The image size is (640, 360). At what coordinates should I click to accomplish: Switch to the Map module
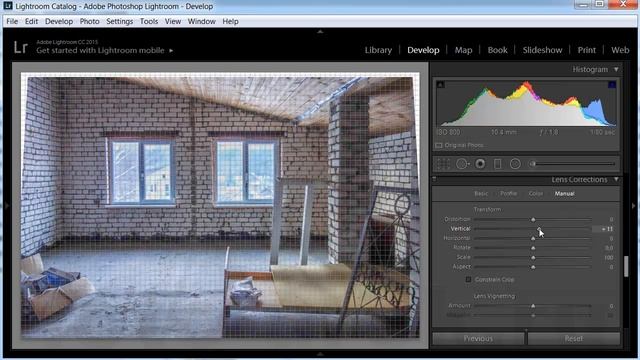pos(463,50)
